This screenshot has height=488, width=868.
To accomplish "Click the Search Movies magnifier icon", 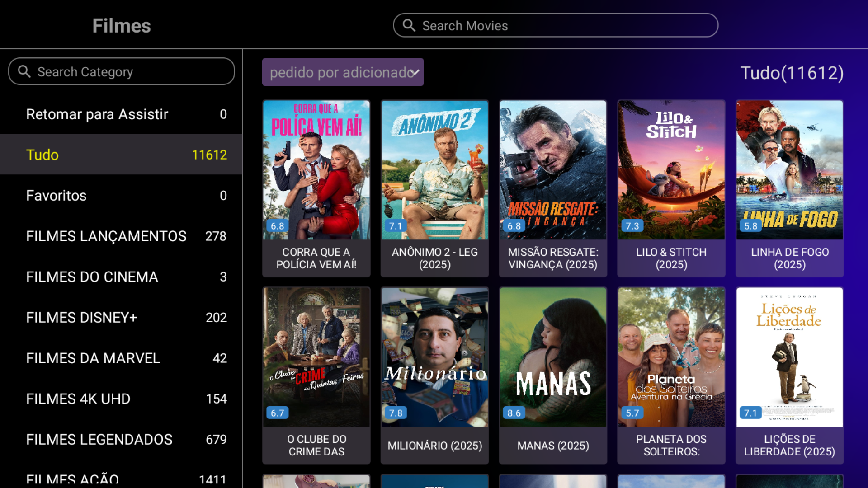I will (x=409, y=25).
